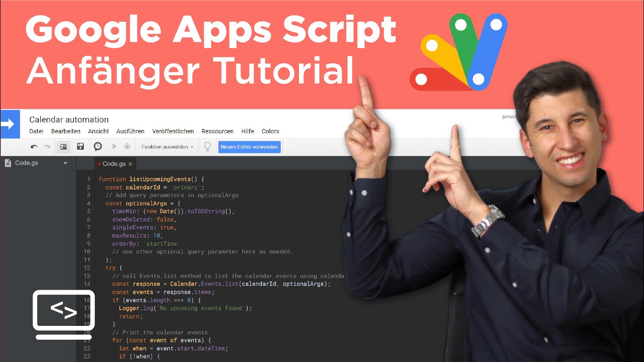Click the timeMin toISOString code line
The width and height of the screenshot is (644, 362).
(174, 211)
